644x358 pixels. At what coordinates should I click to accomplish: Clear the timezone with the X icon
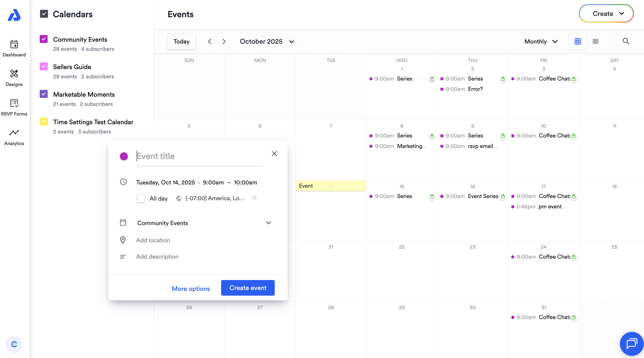(254, 198)
